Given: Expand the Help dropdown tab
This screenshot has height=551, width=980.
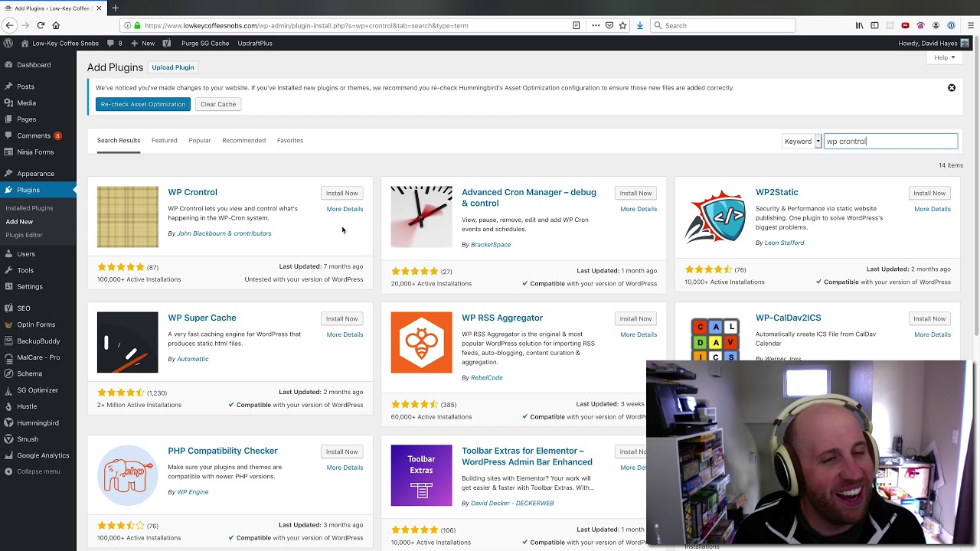Looking at the screenshot, I should tap(943, 57).
